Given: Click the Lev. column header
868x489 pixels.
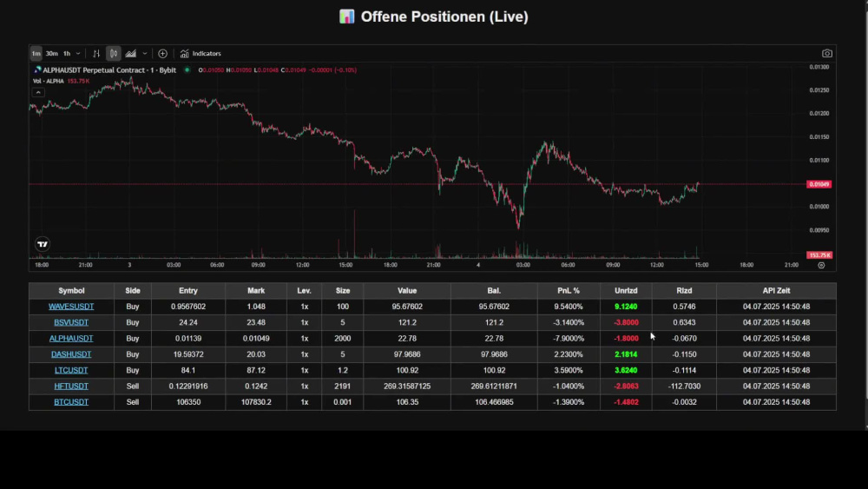Looking at the screenshot, I should point(304,291).
